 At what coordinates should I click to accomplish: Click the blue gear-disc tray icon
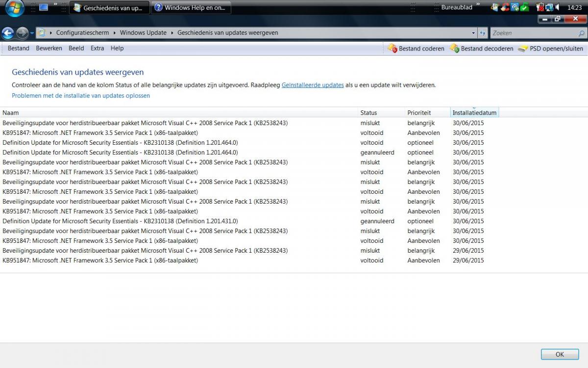coord(514,7)
